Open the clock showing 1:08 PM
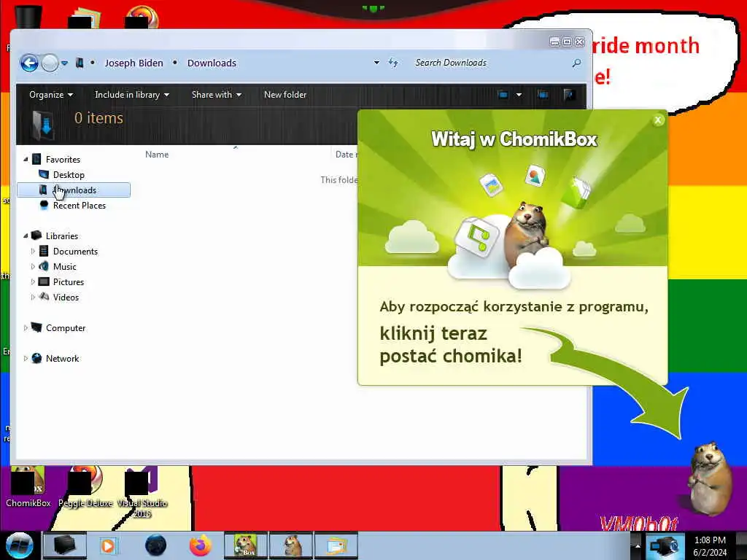 click(x=710, y=545)
